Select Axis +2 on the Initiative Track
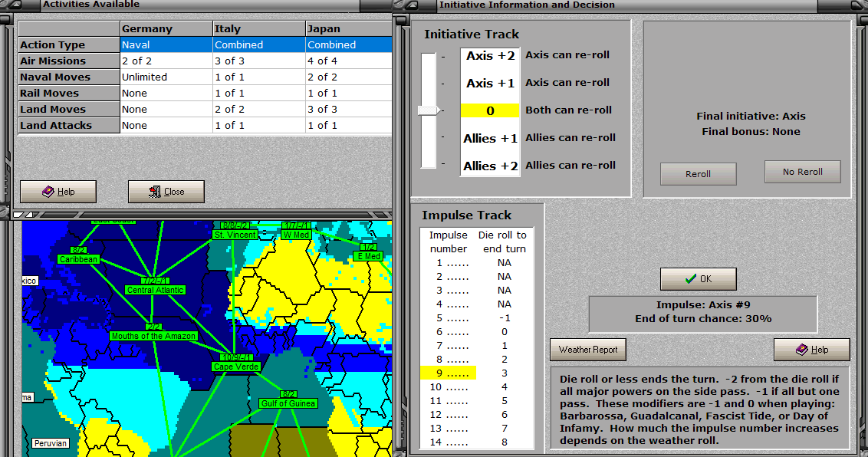This screenshot has width=868, height=457. tap(490, 56)
